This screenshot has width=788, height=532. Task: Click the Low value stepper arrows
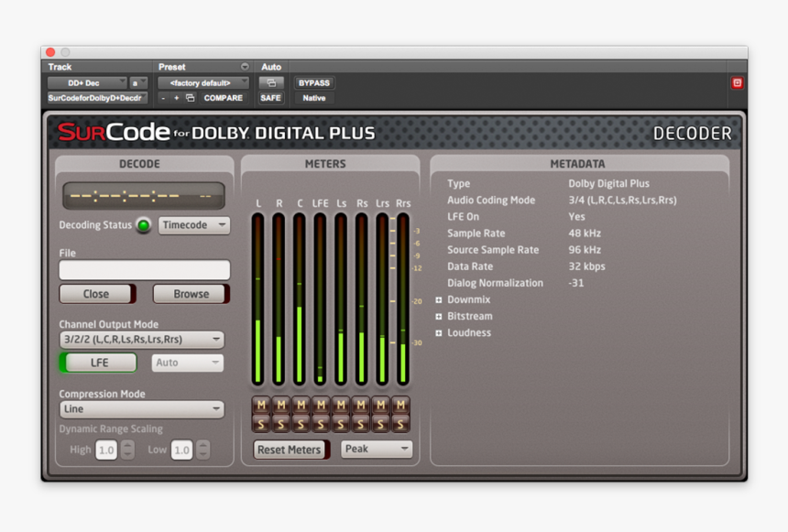203,450
